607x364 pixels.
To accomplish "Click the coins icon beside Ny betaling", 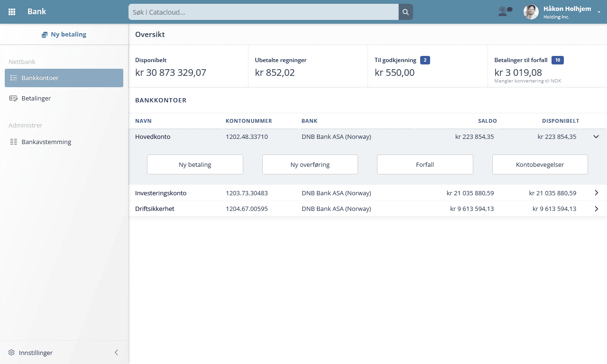I will click(x=45, y=35).
